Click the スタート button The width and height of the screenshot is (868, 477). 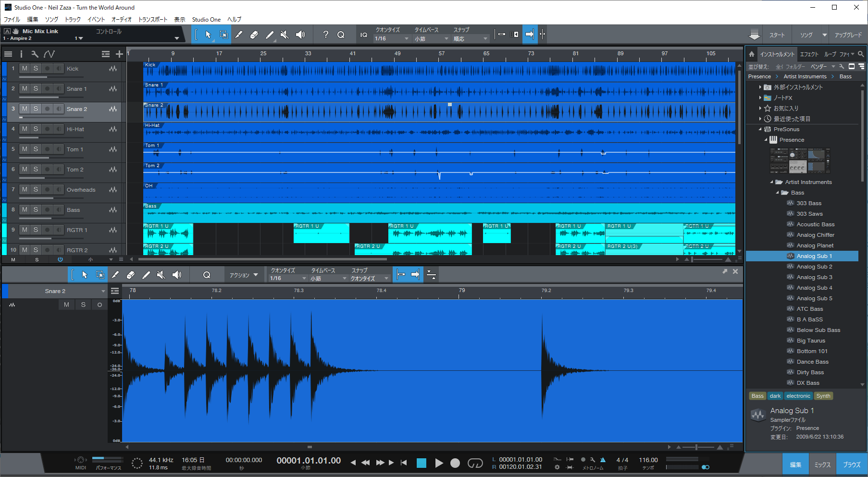click(777, 35)
